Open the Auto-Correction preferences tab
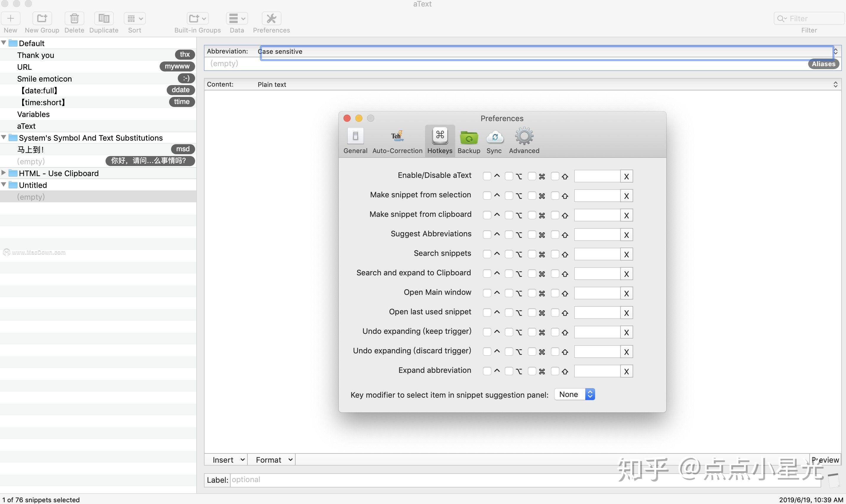Screen dimensions: 846x504 397,141
